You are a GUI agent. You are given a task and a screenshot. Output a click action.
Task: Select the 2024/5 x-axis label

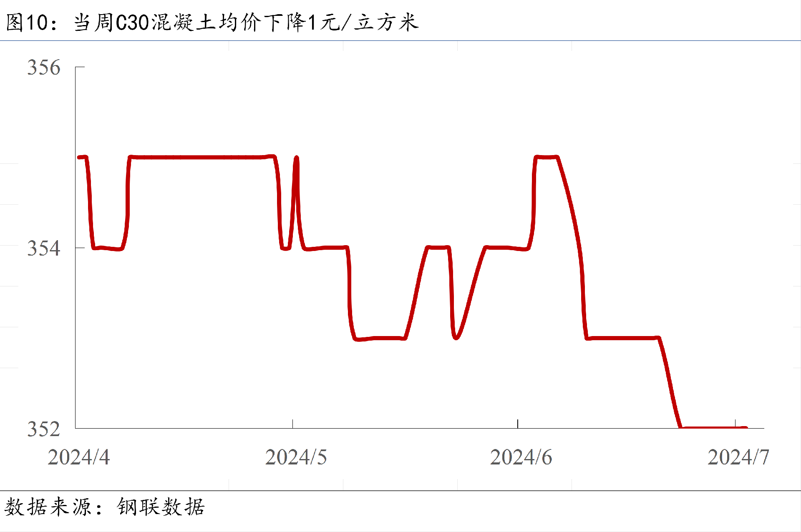296,457
